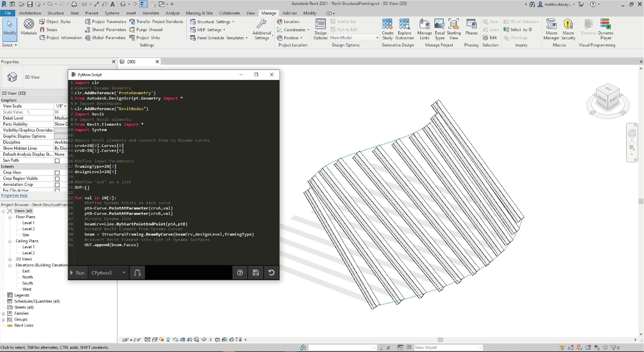Click the Phases tool
The width and height of the screenshot is (644, 352).
(x=471, y=28)
